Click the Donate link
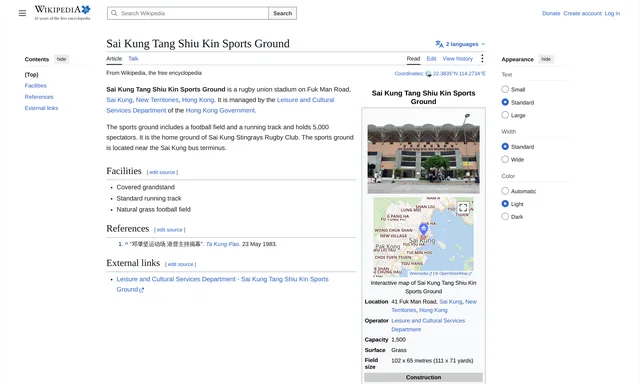Viewport: 640px width, 384px height. [x=551, y=13]
